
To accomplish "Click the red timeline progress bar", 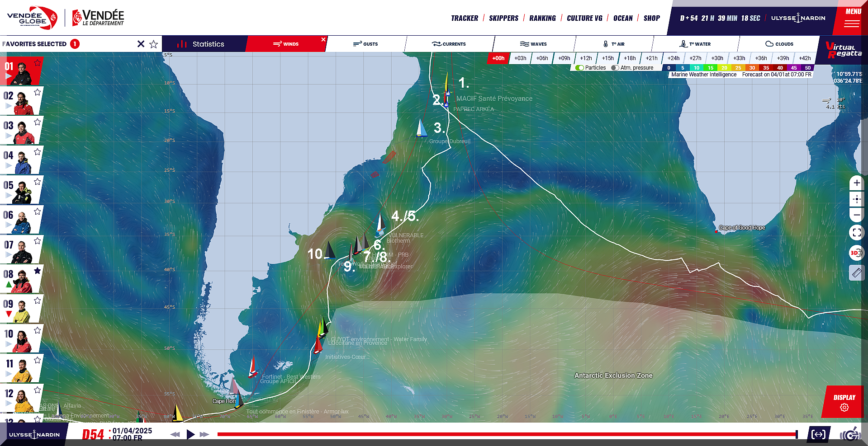I will coord(506,434).
